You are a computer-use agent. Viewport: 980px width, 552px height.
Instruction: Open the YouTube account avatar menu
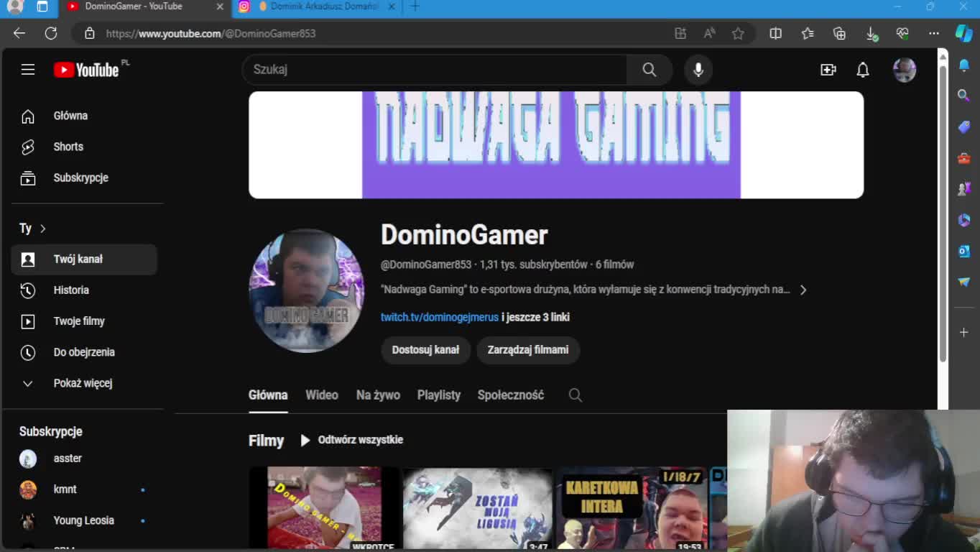[905, 70]
